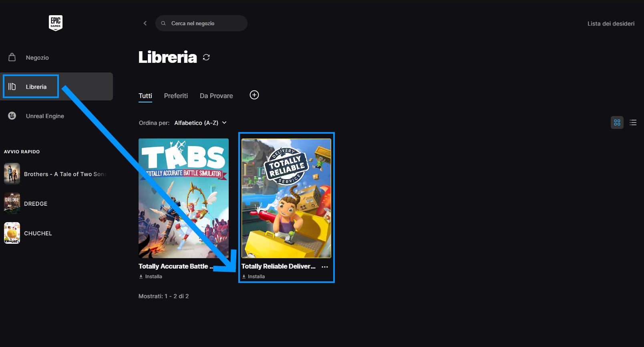Viewport: 644px width, 347px height.
Task: Open the Negozio store section
Action: [56, 58]
